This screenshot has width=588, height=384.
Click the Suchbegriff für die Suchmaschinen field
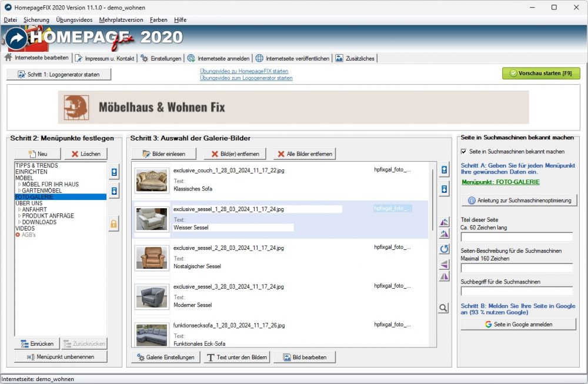coord(516,291)
